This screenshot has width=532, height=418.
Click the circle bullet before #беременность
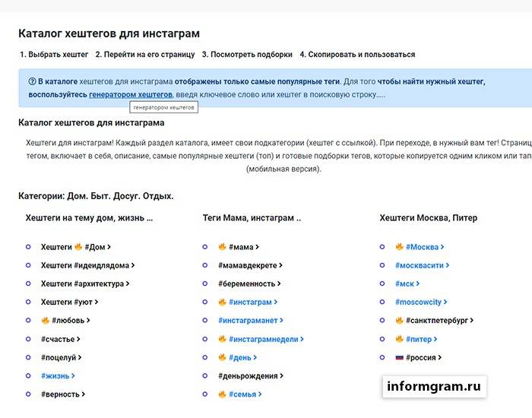[205, 283]
